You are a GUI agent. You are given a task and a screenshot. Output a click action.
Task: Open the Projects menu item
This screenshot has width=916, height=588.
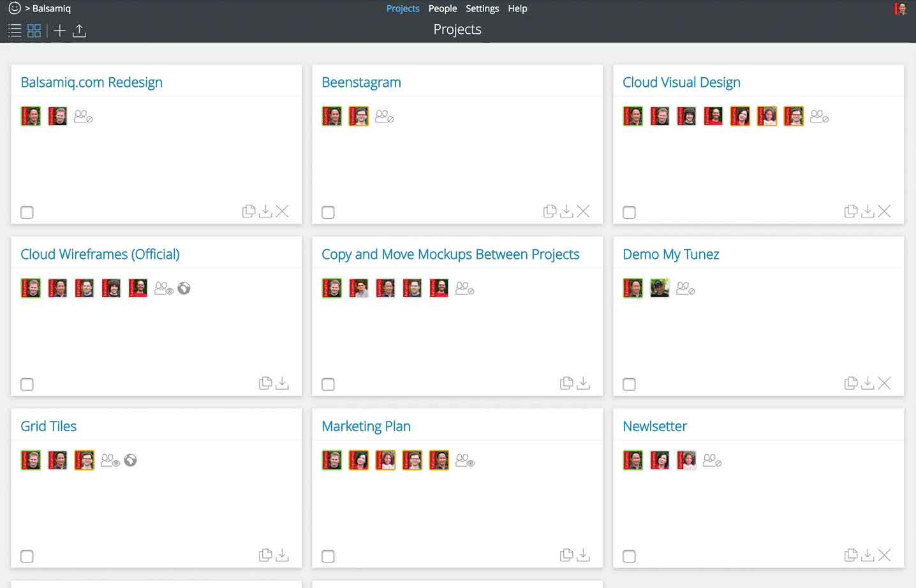[403, 8]
